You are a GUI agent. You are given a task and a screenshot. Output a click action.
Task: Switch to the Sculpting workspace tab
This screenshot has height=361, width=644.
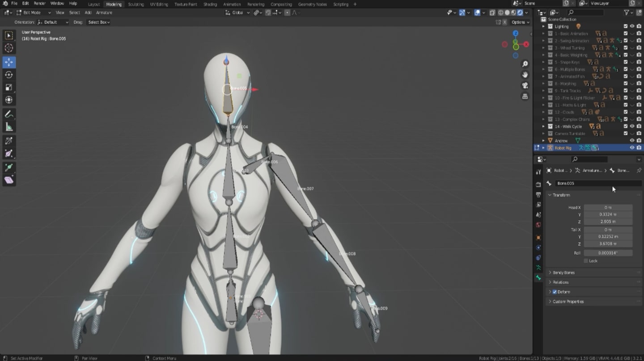[136, 4]
